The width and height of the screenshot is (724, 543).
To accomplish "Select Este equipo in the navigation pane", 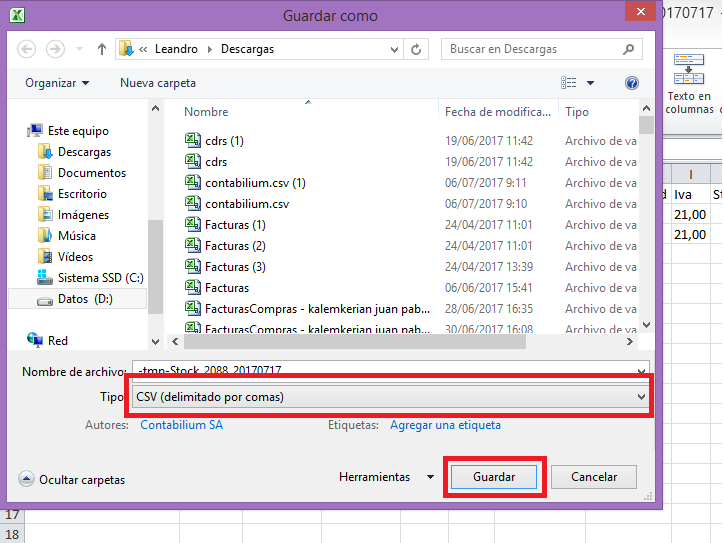I will pyautogui.click(x=78, y=131).
